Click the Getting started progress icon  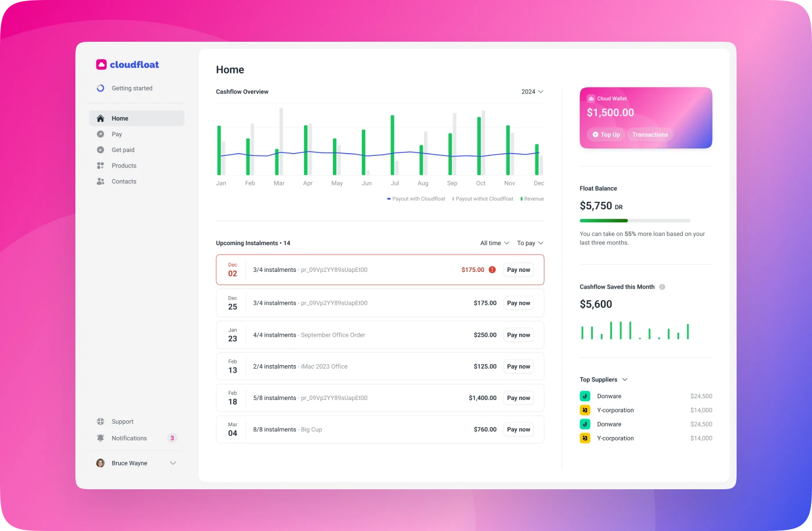pyautogui.click(x=100, y=88)
